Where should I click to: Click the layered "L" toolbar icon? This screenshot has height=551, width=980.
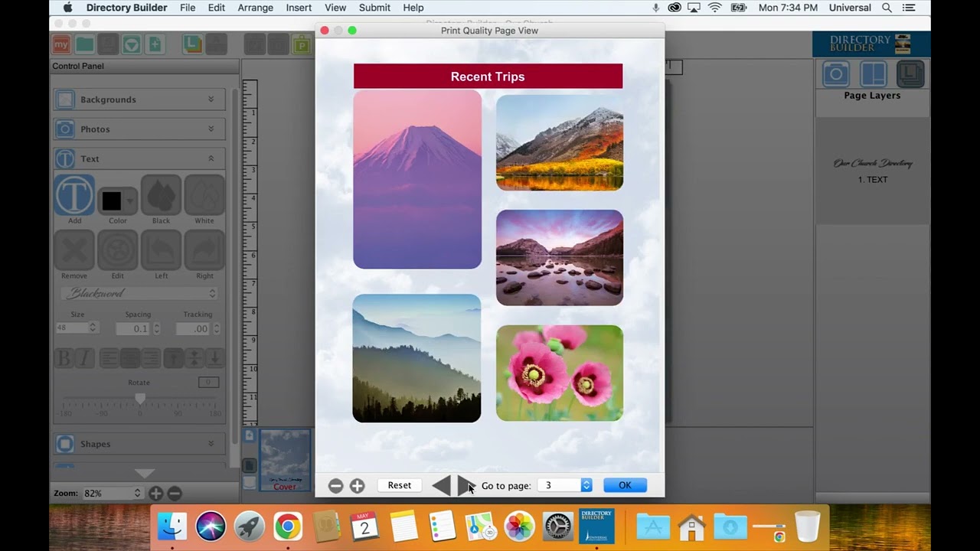point(193,44)
